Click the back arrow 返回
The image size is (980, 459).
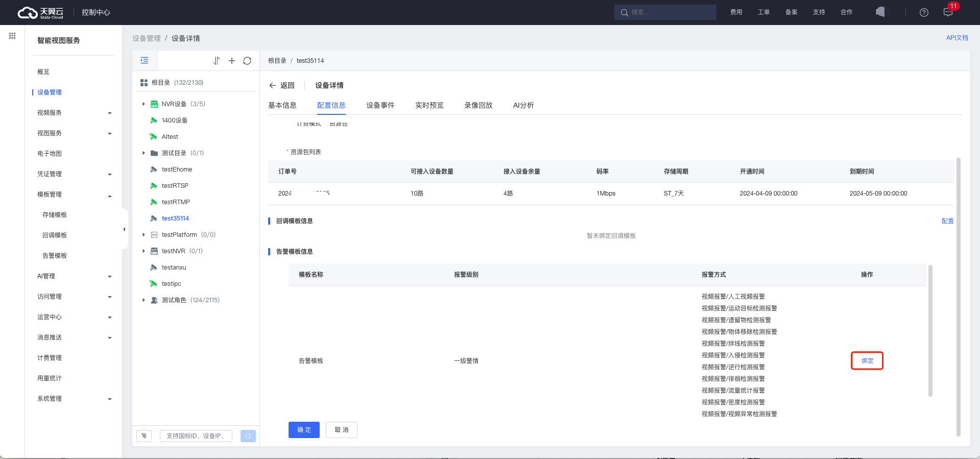pos(282,85)
